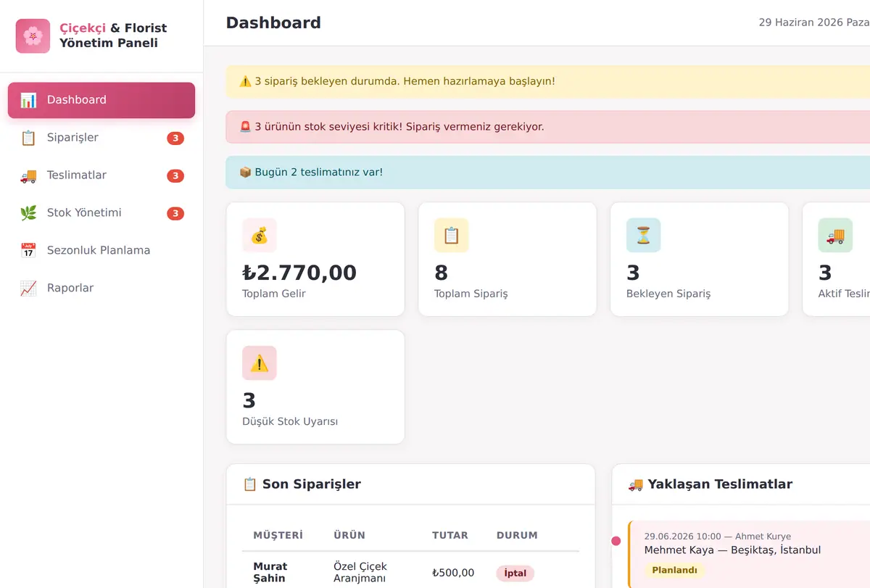Click the red critical stock alert banner
Image resolution: width=870 pixels, height=588 pixels.
click(x=548, y=127)
